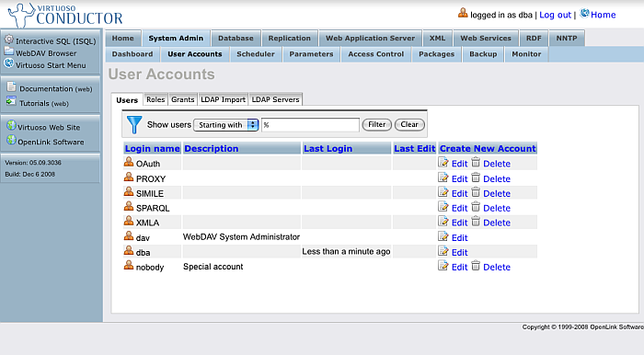This screenshot has height=355, width=644.
Task: Open the Monitor subtab
Action: (526, 54)
